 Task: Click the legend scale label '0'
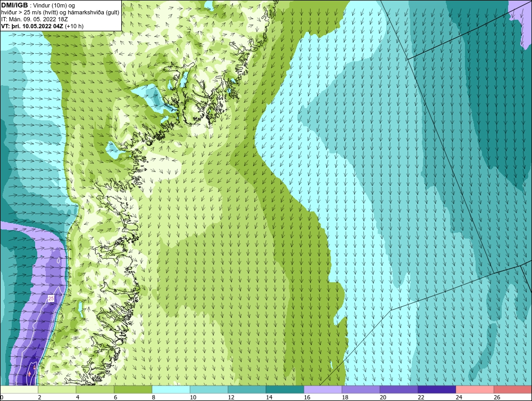pyautogui.click(x=2, y=397)
